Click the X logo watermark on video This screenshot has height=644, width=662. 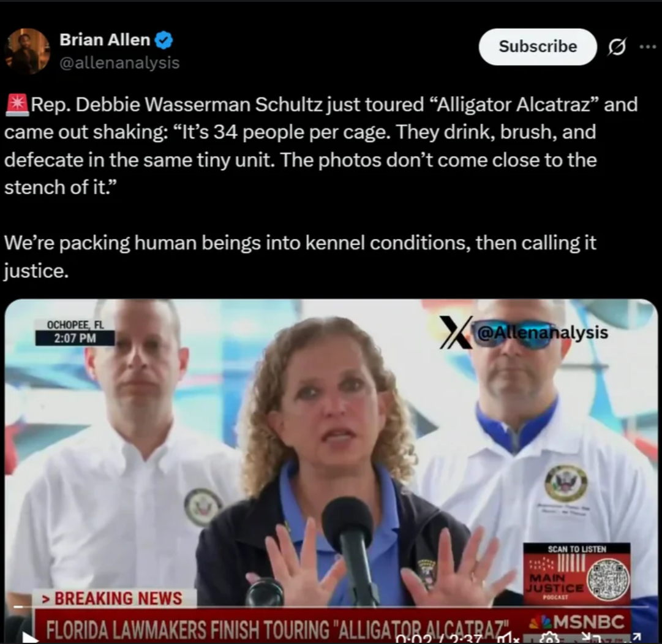point(455,333)
